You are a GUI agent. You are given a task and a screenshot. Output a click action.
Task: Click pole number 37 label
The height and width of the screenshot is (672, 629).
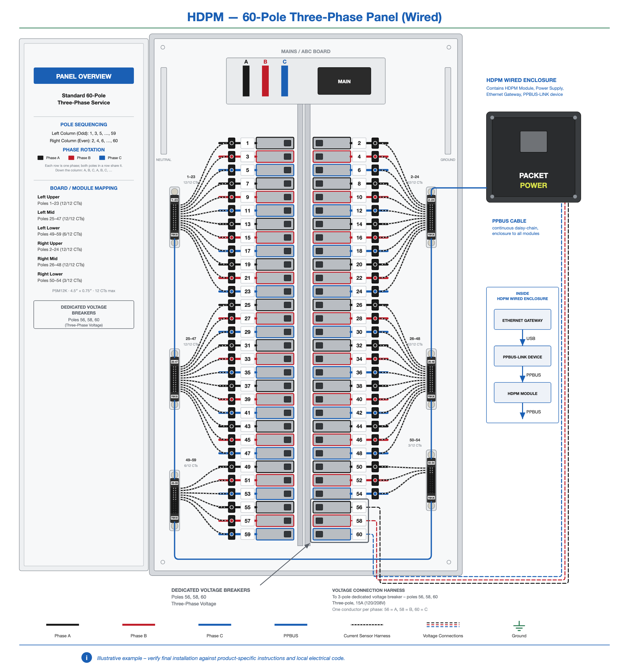248,386
